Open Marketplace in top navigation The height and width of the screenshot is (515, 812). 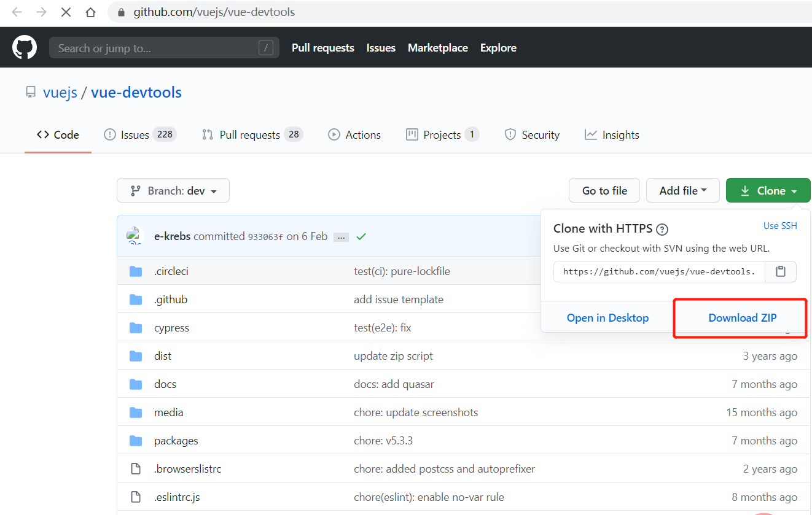click(x=438, y=48)
